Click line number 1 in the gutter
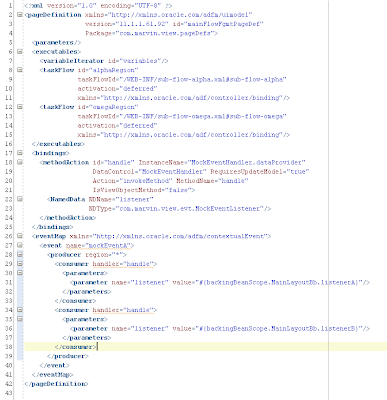The image size is (387, 400). [10, 5]
